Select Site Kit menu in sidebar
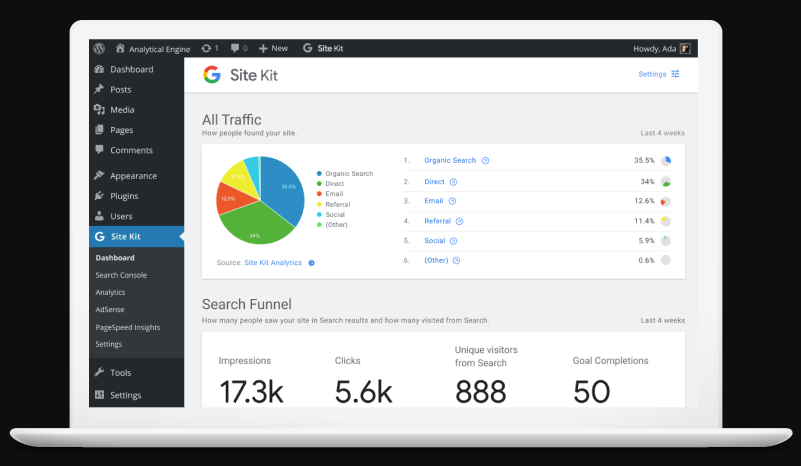 [x=136, y=237]
